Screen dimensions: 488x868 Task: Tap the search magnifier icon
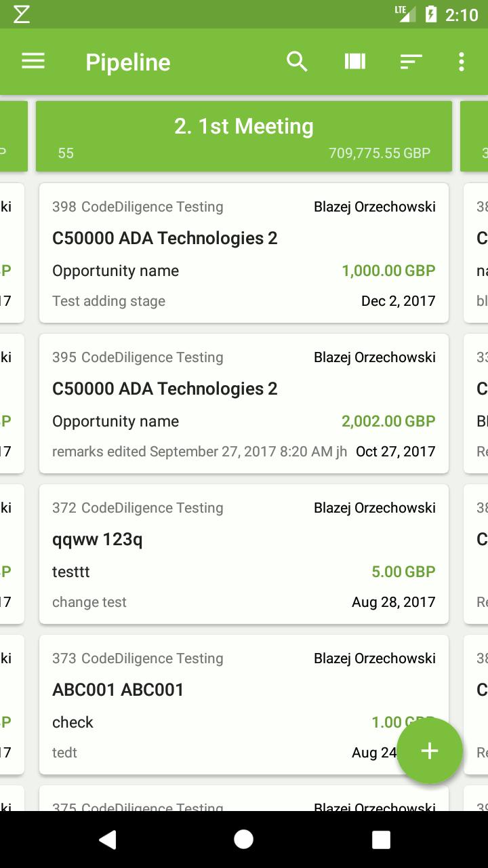pos(297,62)
